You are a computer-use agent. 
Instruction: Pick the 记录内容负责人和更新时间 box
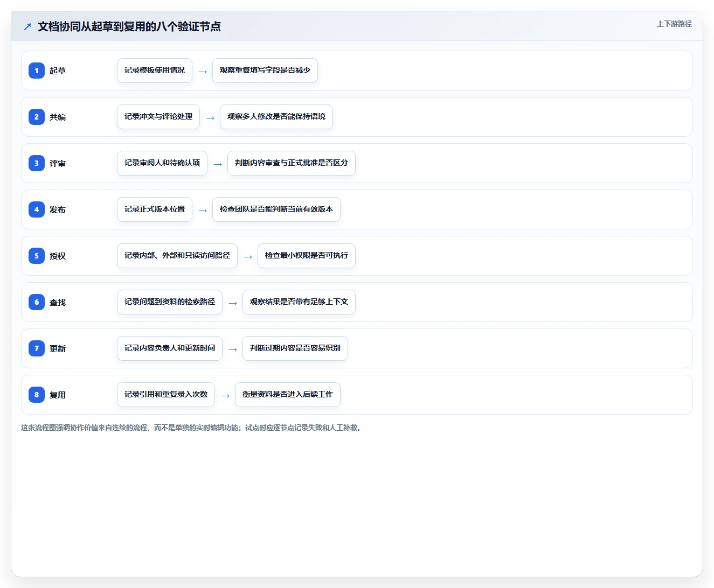pyautogui.click(x=170, y=348)
